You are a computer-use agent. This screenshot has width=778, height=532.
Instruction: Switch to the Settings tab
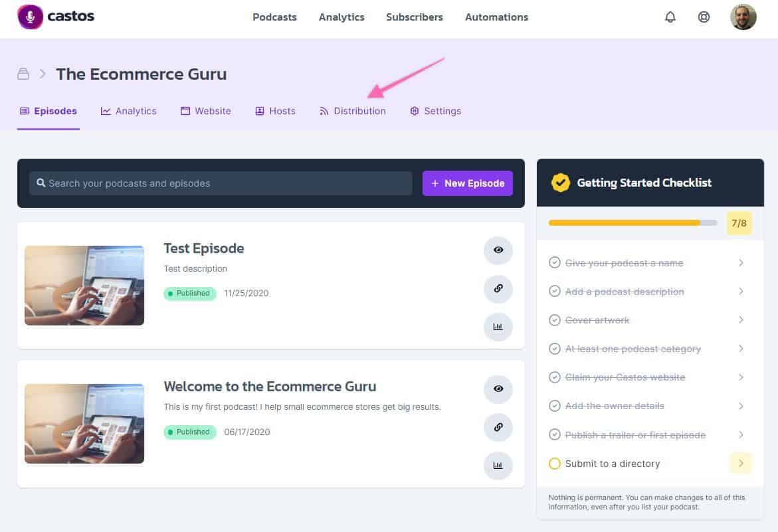[435, 111]
